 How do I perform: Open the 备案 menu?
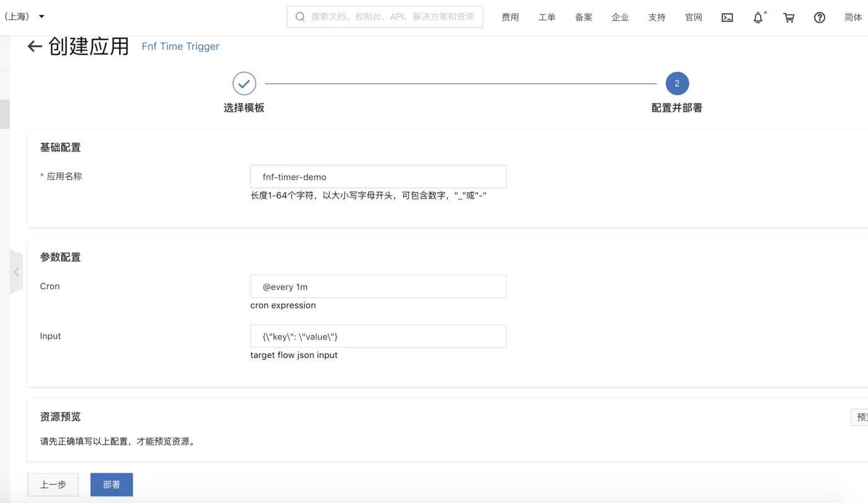click(583, 17)
